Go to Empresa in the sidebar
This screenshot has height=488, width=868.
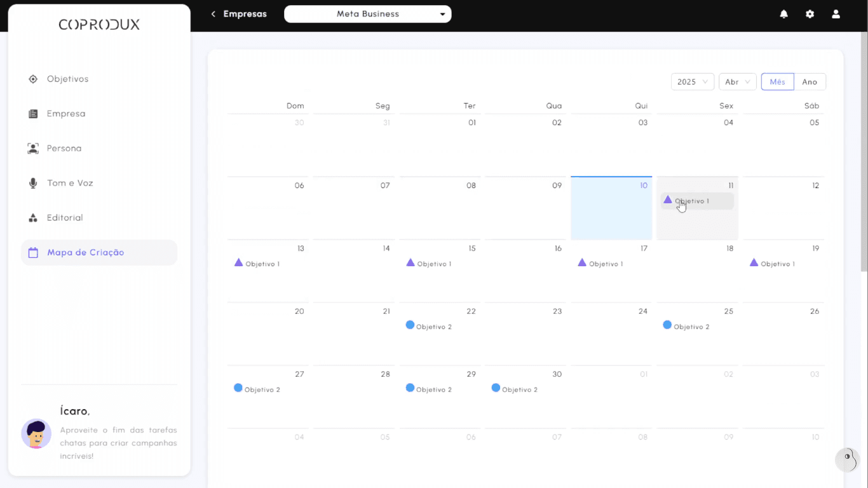tap(99, 114)
